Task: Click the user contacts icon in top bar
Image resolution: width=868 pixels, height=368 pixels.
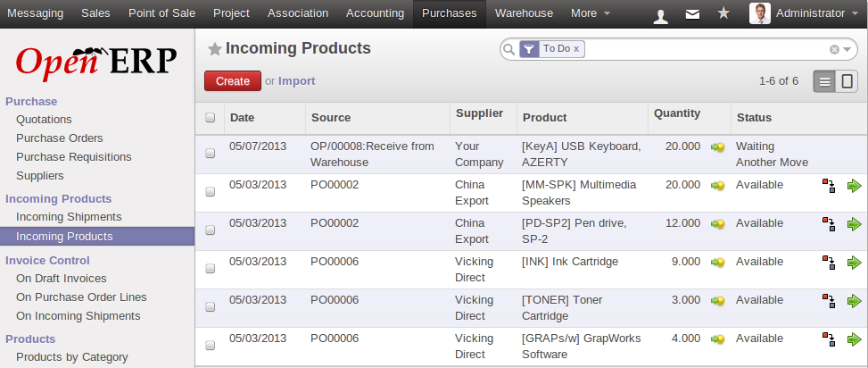Action: point(661,14)
